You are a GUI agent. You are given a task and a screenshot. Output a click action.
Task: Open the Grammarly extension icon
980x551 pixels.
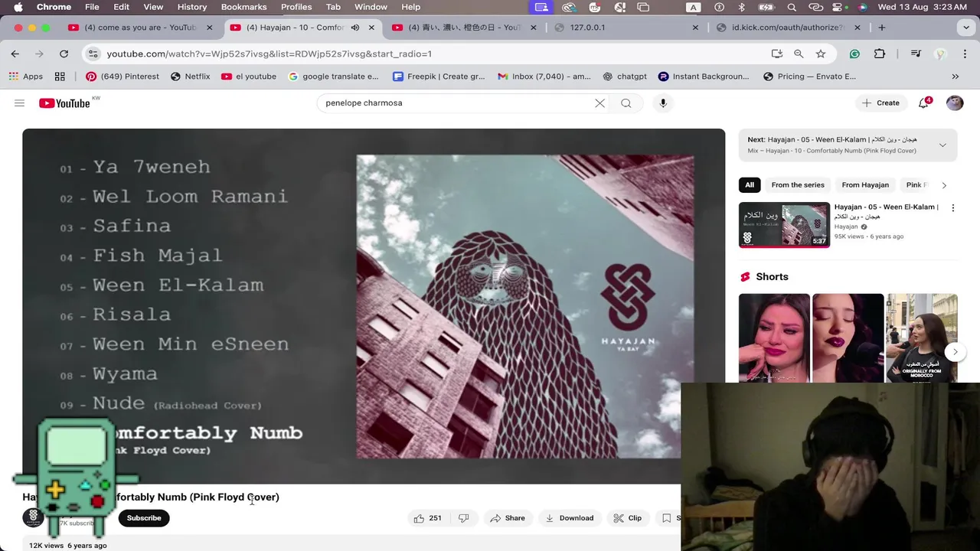pos(854,54)
